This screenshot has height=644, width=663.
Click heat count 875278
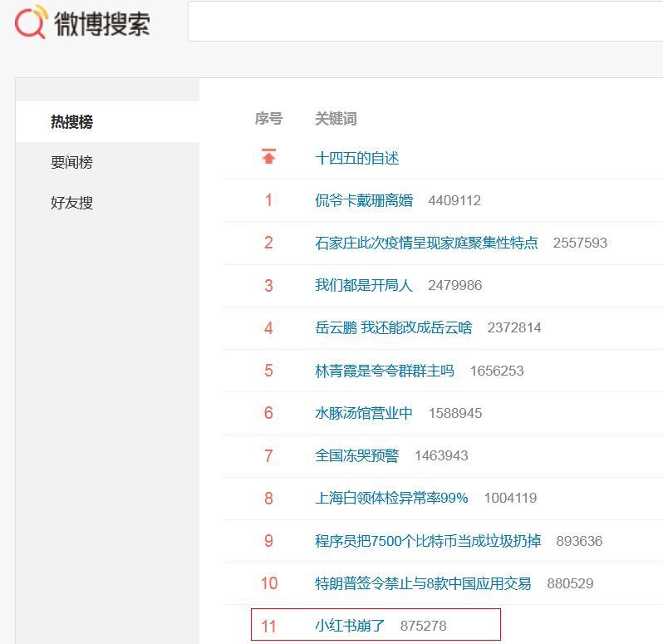423,626
